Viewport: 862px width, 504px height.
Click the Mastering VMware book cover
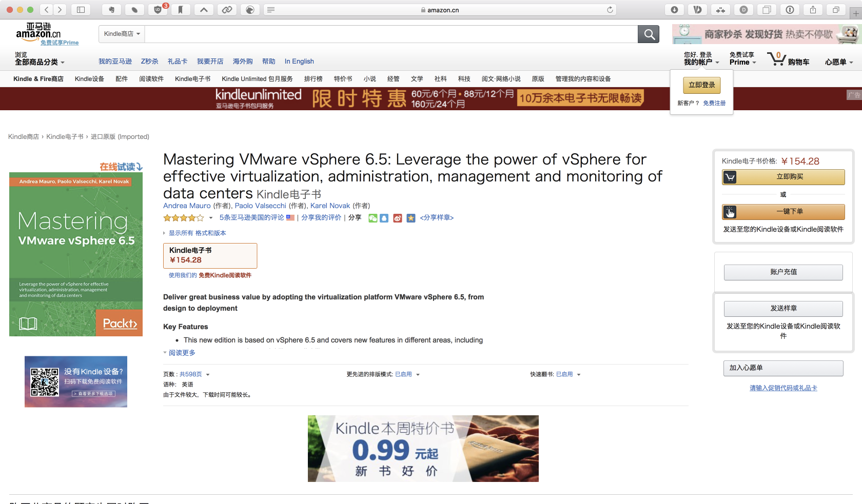pos(76,254)
